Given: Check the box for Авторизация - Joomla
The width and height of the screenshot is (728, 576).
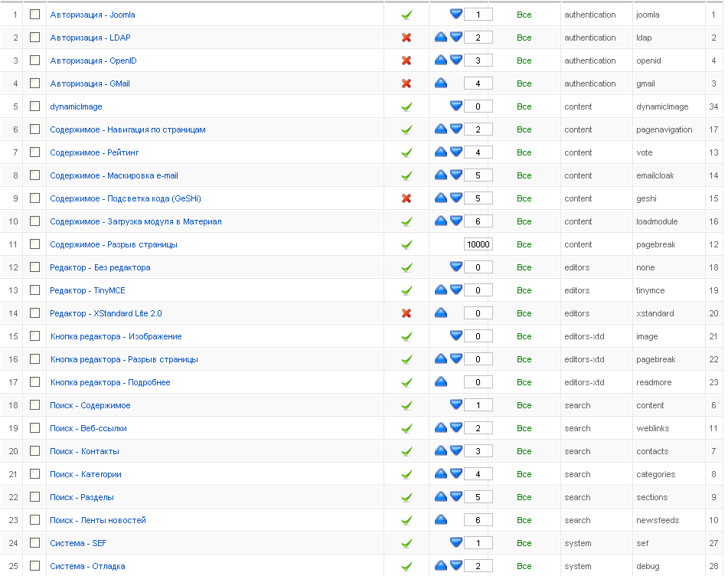Looking at the screenshot, I should tap(34, 15).
